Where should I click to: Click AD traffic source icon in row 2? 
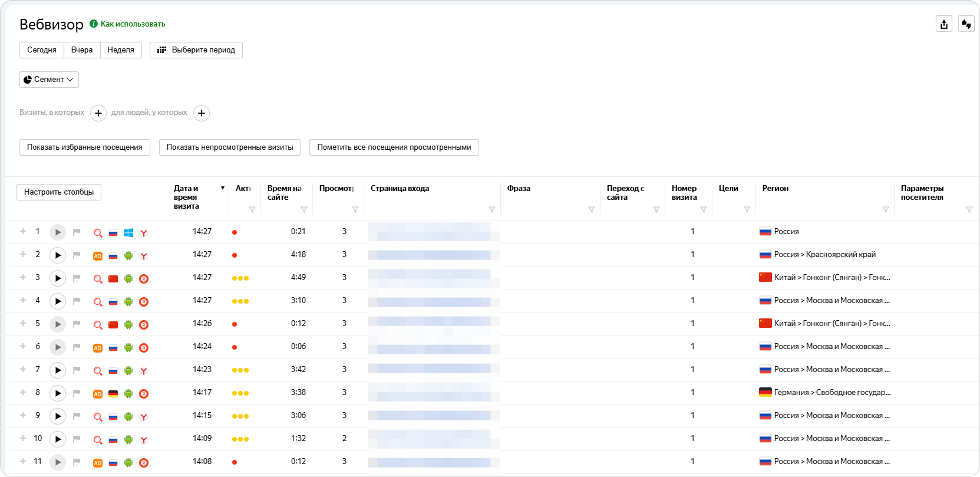(98, 256)
